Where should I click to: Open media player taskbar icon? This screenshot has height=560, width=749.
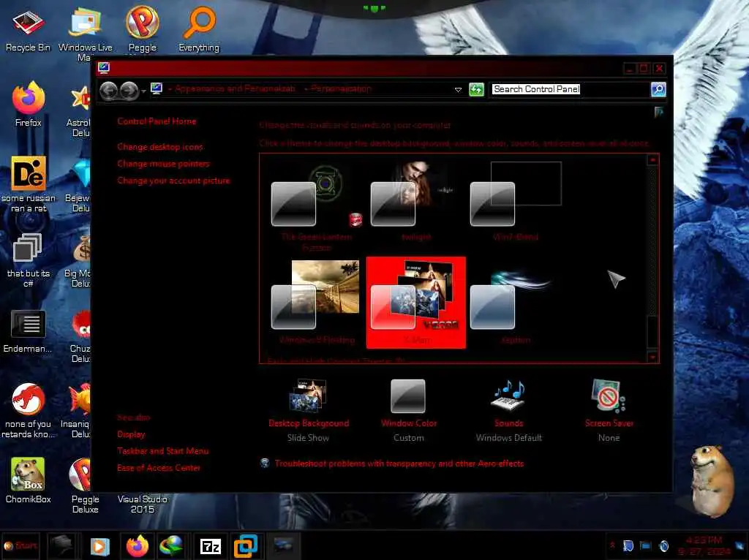pyautogui.click(x=99, y=546)
